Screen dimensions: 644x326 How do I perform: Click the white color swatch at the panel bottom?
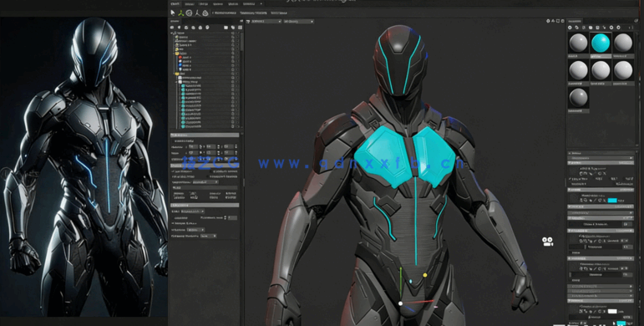tap(612, 311)
